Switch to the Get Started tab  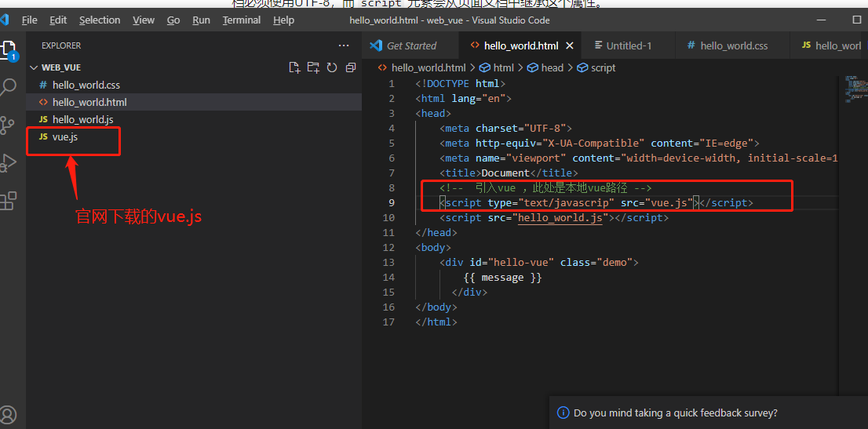click(410, 46)
